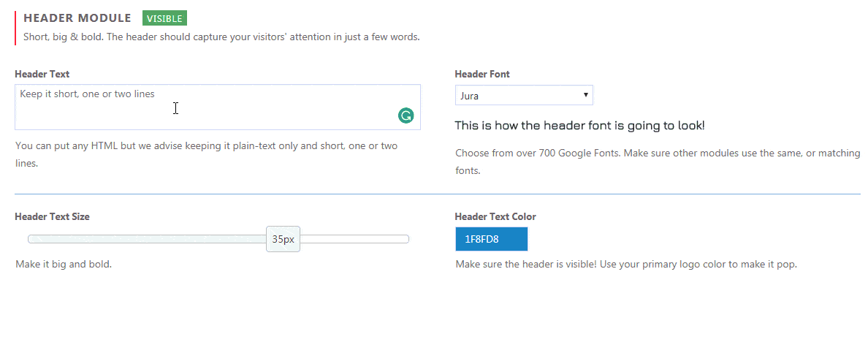
Task: Click the 'Make sure the header is visible' hint
Action: coord(626,265)
